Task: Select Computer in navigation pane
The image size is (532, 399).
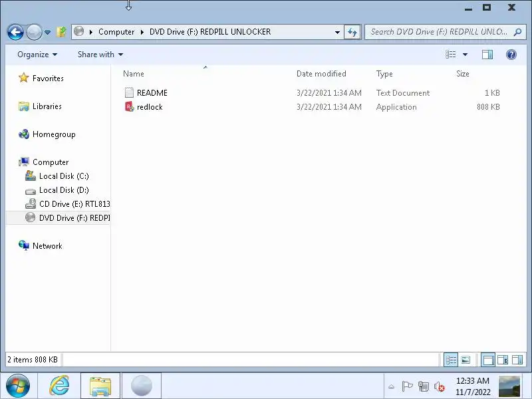Action: click(51, 162)
